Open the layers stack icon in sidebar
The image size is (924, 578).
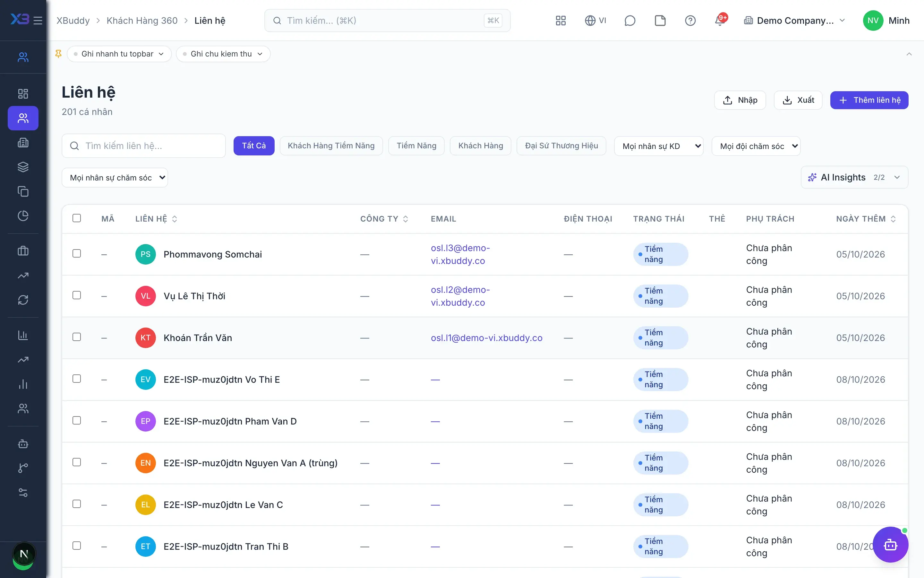click(23, 167)
